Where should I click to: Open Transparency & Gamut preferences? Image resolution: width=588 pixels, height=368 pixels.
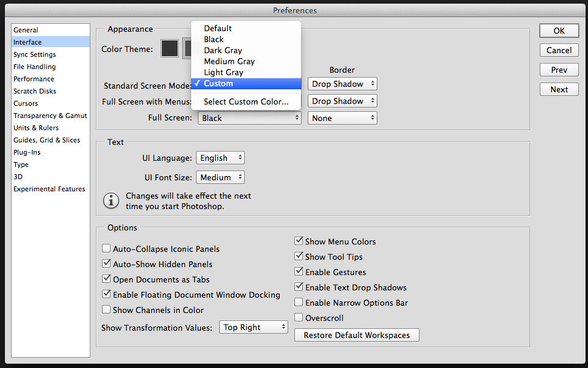click(x=51, y=116)
